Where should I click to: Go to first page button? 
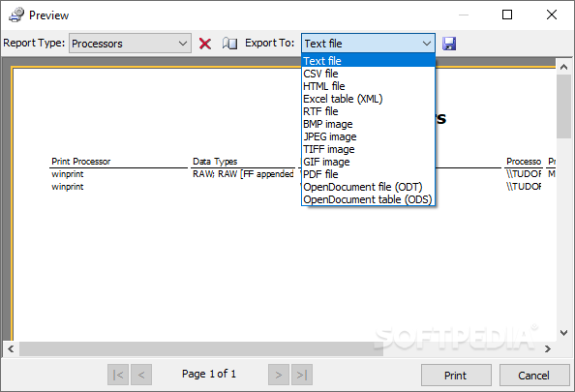[118, 375]
